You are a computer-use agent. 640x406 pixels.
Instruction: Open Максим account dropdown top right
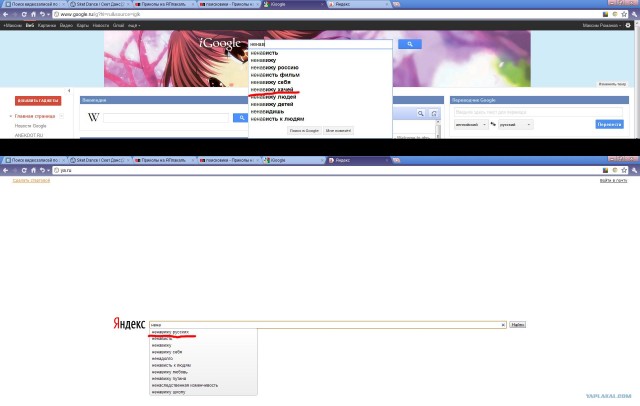point(602,25)
